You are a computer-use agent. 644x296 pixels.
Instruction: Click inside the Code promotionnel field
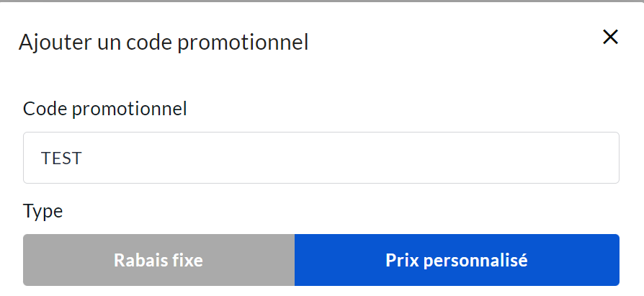pyautogui.click(x=321, y=158)
